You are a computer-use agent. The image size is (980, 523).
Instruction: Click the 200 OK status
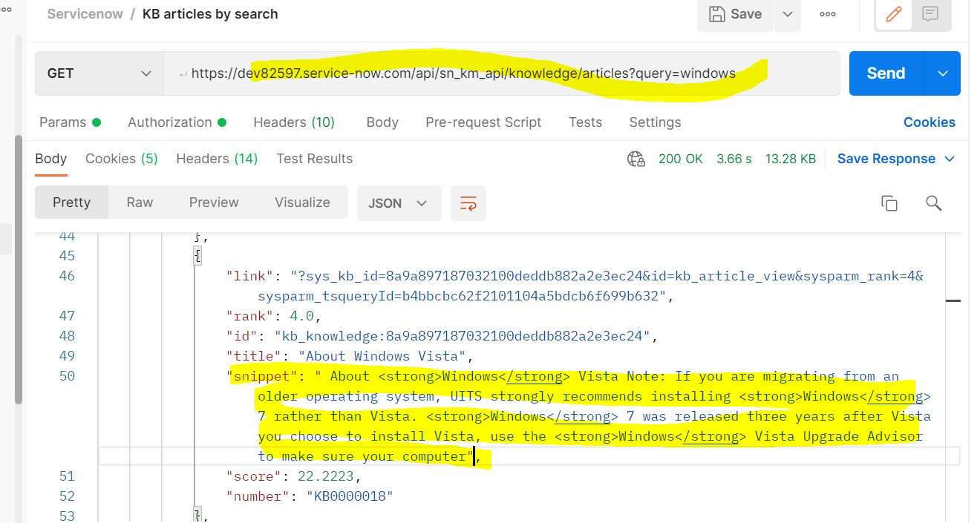(680, 159)
